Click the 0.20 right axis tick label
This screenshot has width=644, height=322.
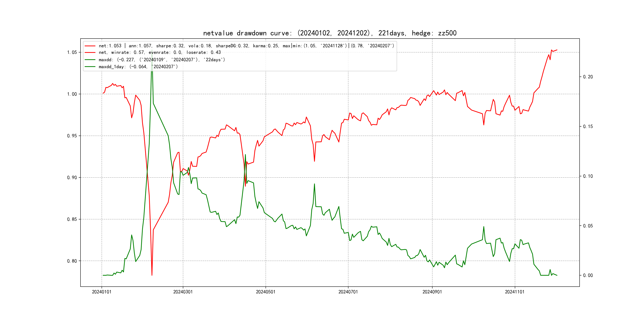(588, 77)
